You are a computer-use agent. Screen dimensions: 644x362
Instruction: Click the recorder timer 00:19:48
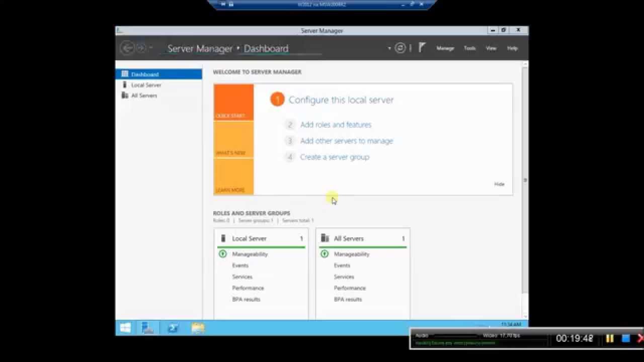pyautogui.click(x=575, y=338)
